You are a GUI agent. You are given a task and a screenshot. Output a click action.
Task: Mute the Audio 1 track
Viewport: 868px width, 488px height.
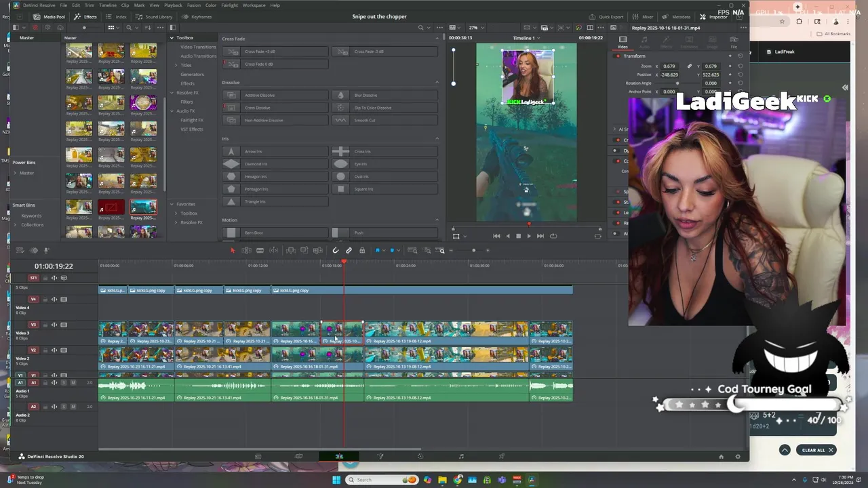(73, 383)
